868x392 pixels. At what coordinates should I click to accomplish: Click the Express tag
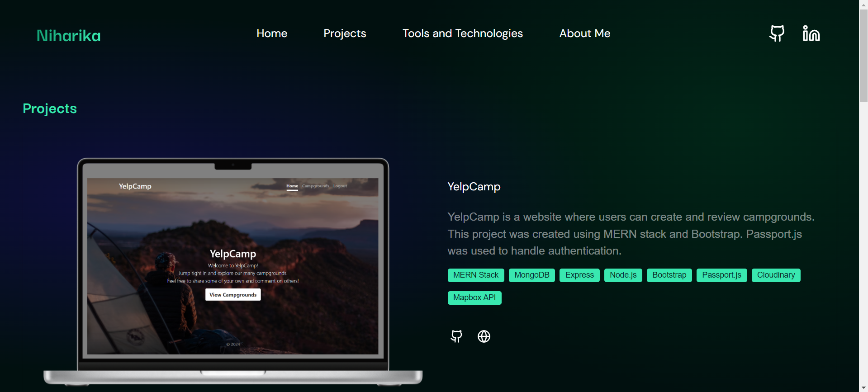579,275
